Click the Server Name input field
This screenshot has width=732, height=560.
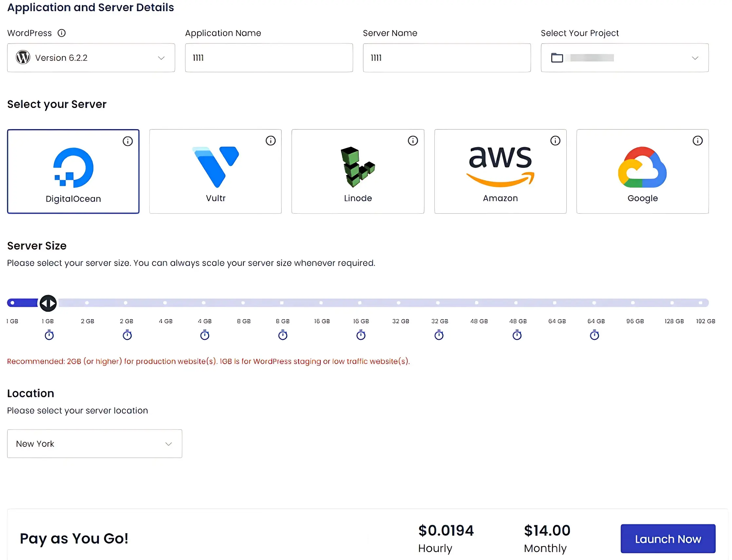point(447,58)
